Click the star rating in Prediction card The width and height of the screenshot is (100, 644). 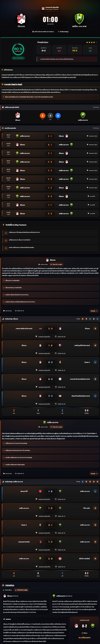tap(91, 42)
